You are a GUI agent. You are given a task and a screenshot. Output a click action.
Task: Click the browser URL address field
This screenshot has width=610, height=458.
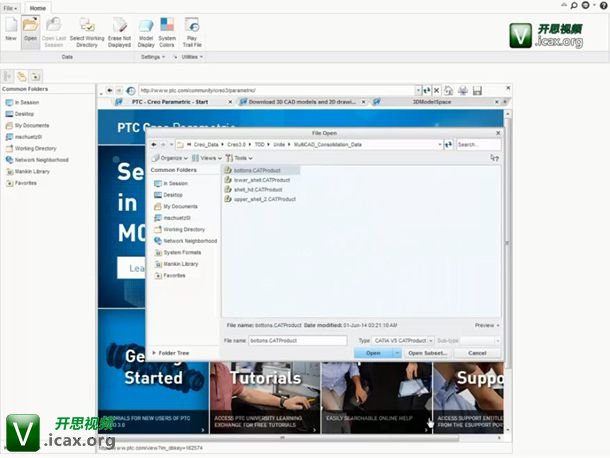(277, 90)
